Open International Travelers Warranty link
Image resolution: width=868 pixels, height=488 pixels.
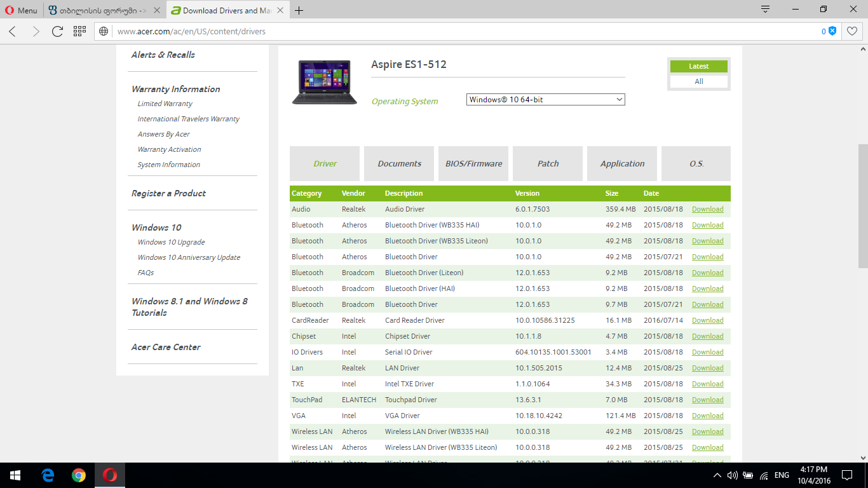[189, 119]
